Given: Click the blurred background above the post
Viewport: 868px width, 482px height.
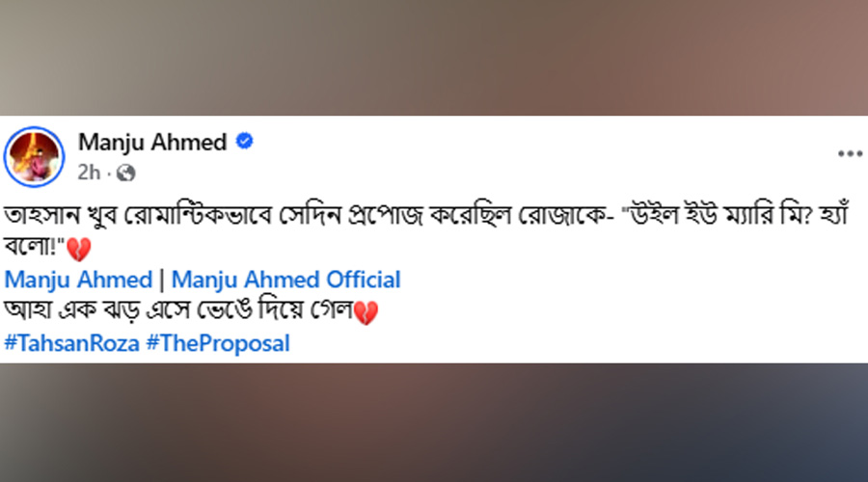Looking at the screenshot, I should point(434,58).
